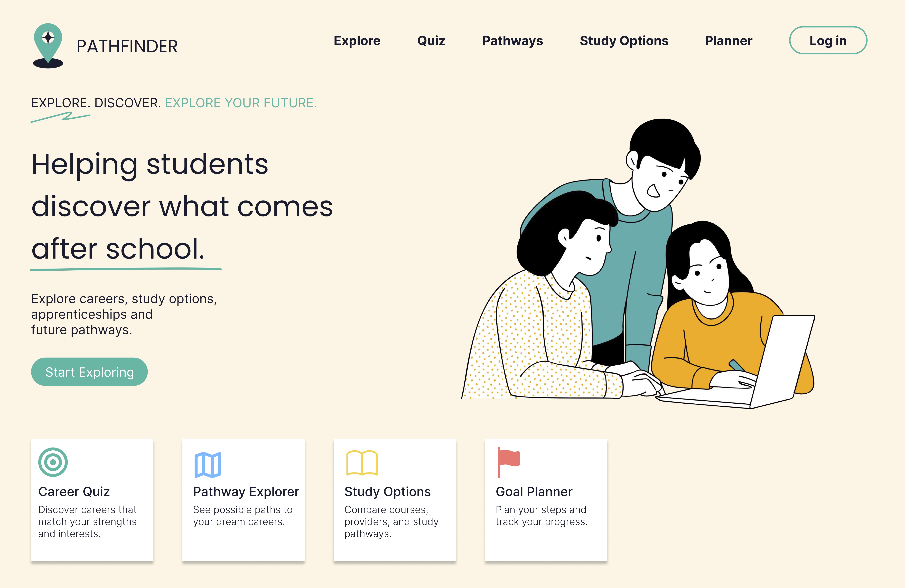Open the Study Options card title
Viewport: 905px width, 588px height.
pos(387,491)
